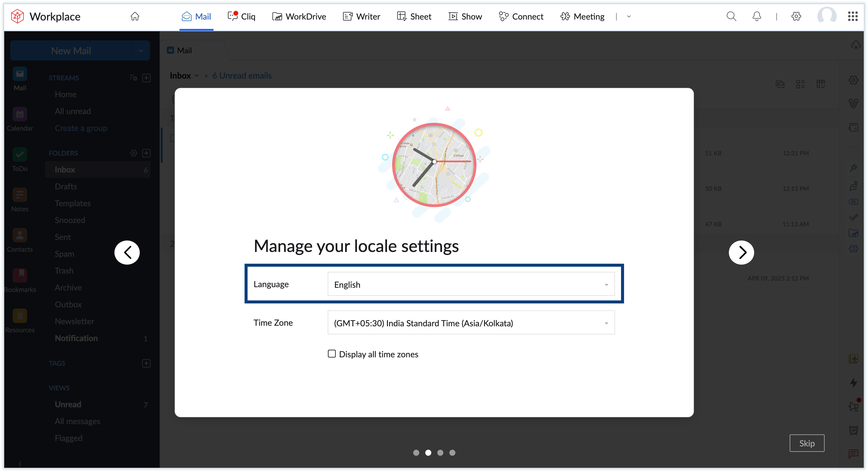This screenshot has height=472, width=868.
Task: Click the 6 Unread emails link
Action: 242,76
